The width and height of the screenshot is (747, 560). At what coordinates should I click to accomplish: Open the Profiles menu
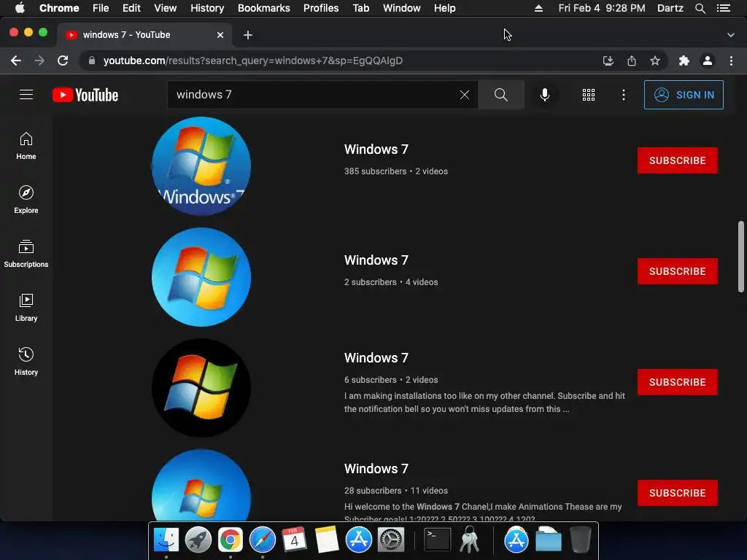coord(321,8)
